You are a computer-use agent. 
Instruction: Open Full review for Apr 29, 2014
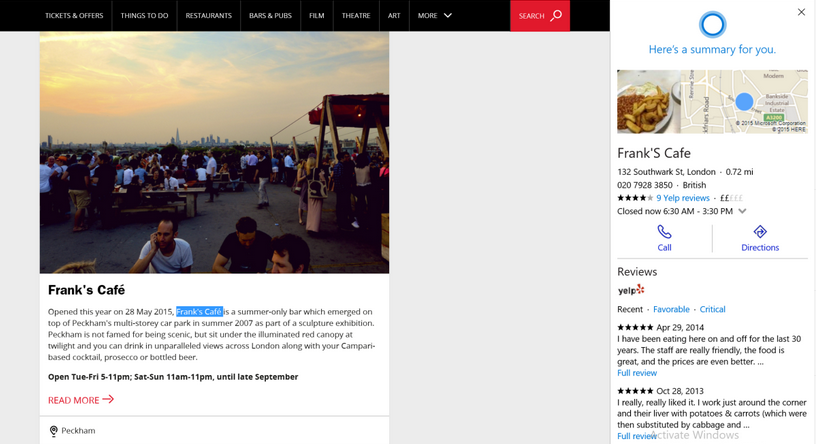pyautogui.click(x=637, y=373)
